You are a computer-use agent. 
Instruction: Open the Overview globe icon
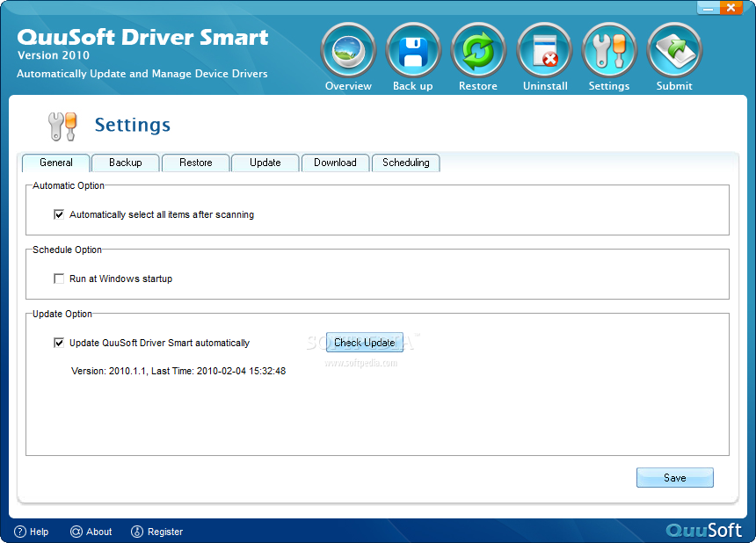[x=348, y=51]
